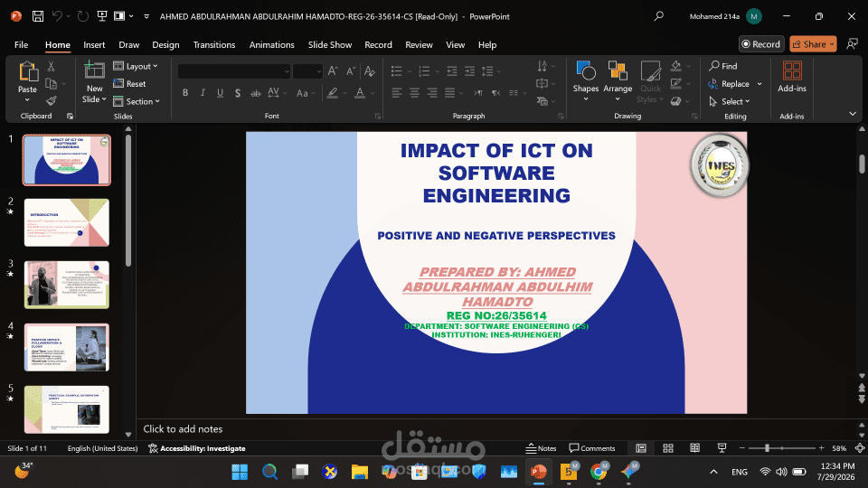Click Reset in Slides group
The image size is (868, 488).
(x=129, y=83)
